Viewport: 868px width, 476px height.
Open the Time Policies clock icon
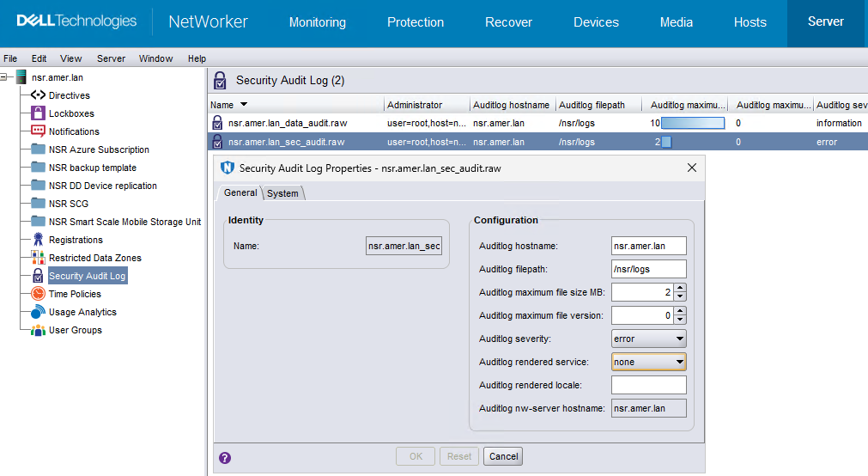tap(38, 294)
